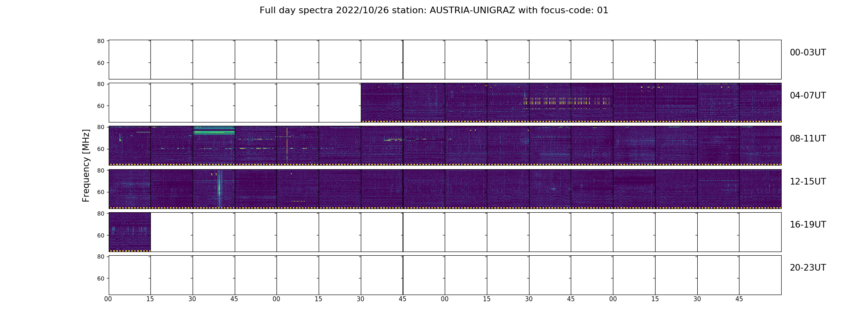Click the bright vertical burst in the 12-15UT spectrogram
The image size is (868, 331).
219,188
